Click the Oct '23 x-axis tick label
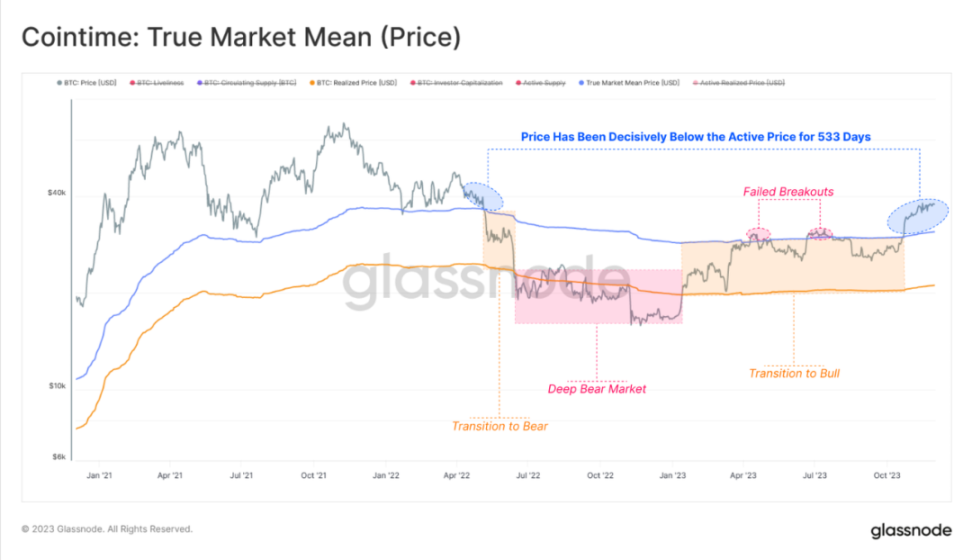Viewport: 972px width, 560px height. tap(886, 475)
